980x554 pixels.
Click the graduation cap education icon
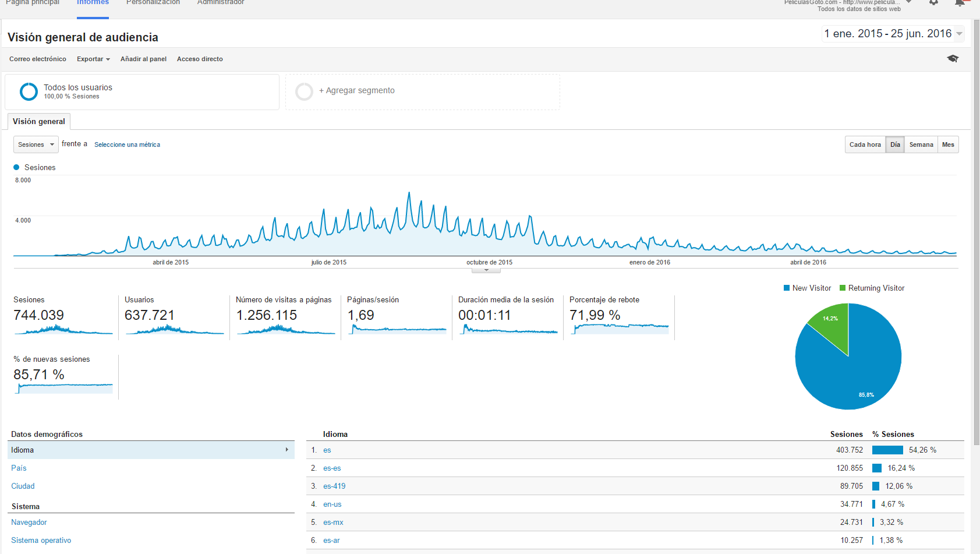(953, 59)
